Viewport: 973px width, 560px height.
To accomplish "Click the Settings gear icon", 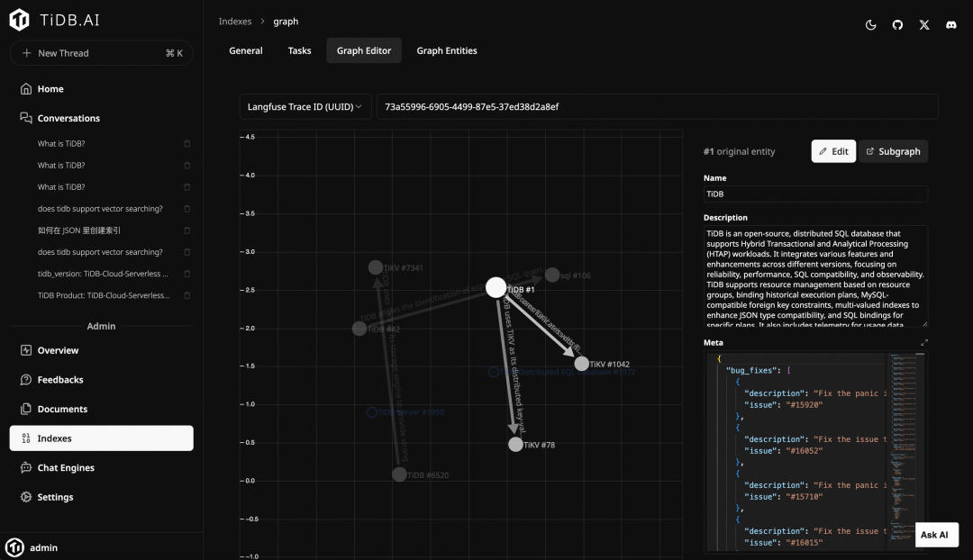I will pos(25,497).
